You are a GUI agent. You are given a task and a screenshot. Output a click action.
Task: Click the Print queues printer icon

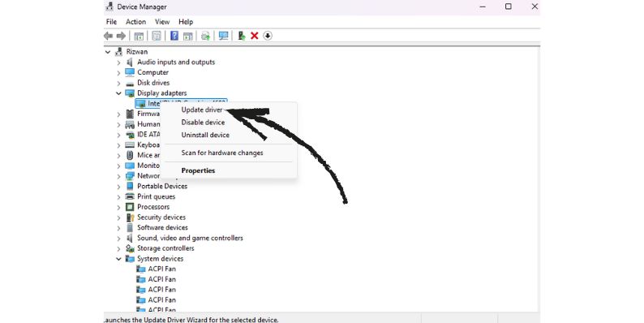pos(130,196)
